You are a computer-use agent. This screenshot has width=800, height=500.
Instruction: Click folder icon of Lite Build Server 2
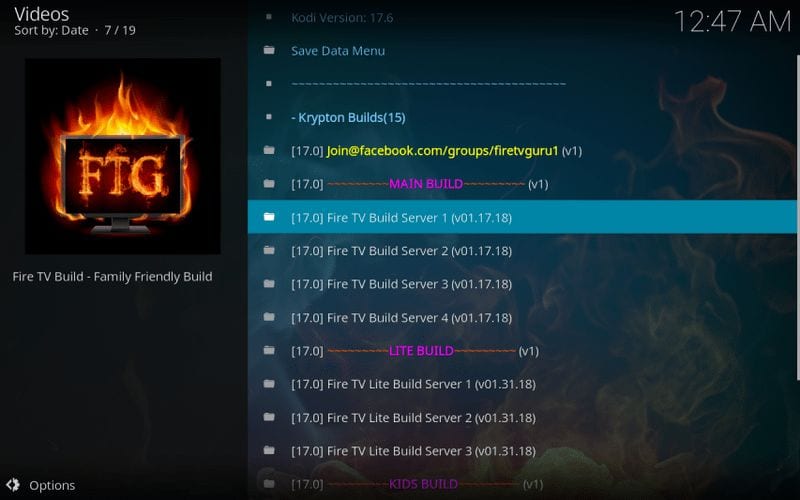pyautogui.click(x=269, y=417)
